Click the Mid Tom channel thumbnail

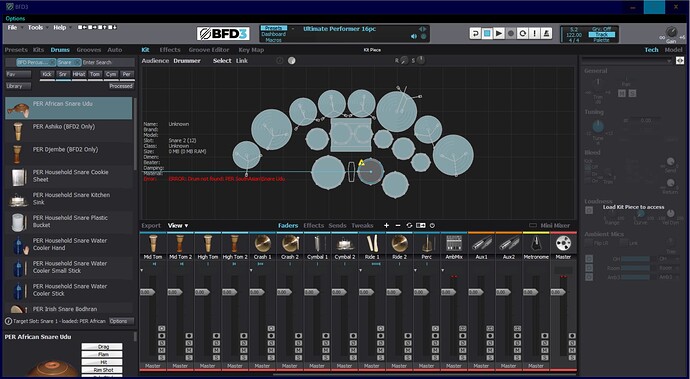tap(153, 243)
